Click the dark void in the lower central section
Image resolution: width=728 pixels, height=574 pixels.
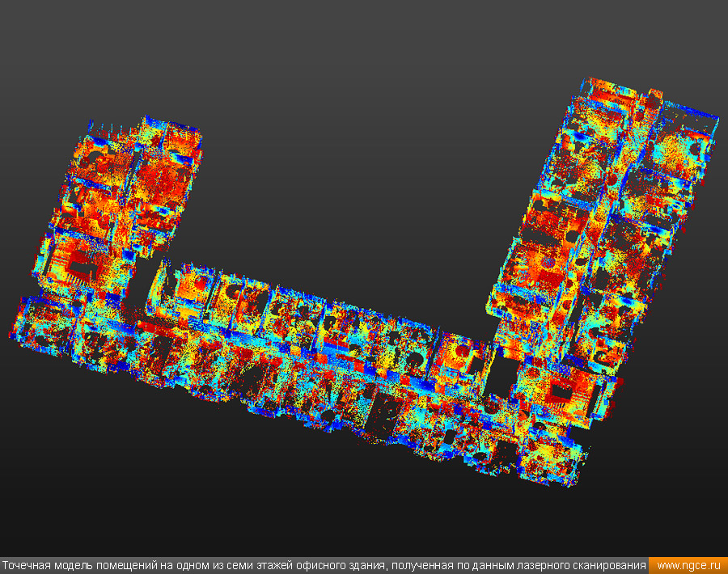(x=380, y=414)
